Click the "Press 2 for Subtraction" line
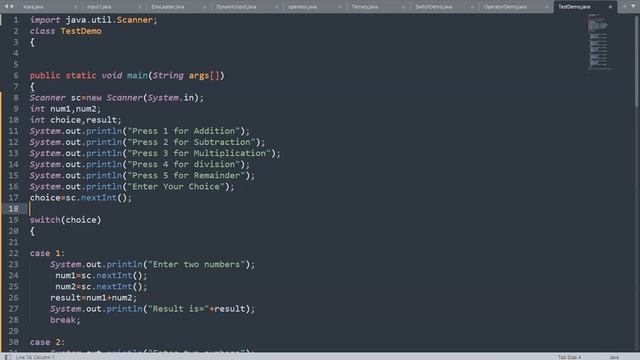640x360 pixels. 147,142
